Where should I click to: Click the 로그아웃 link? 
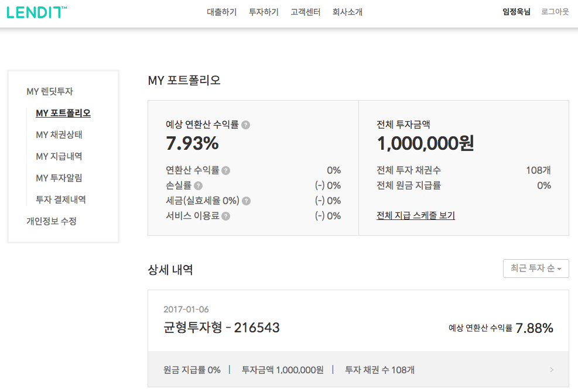[x=555, y=12]
